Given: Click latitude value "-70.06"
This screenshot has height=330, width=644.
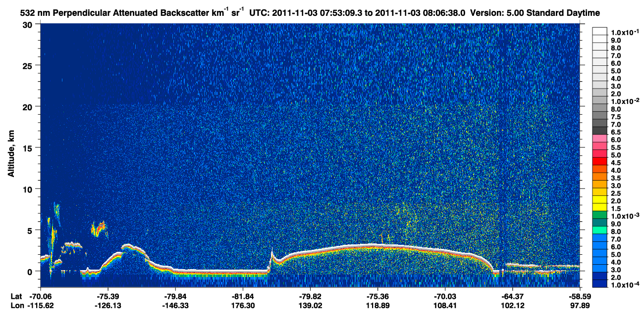Looking at the screenshot, I should [x=41, y=296].
